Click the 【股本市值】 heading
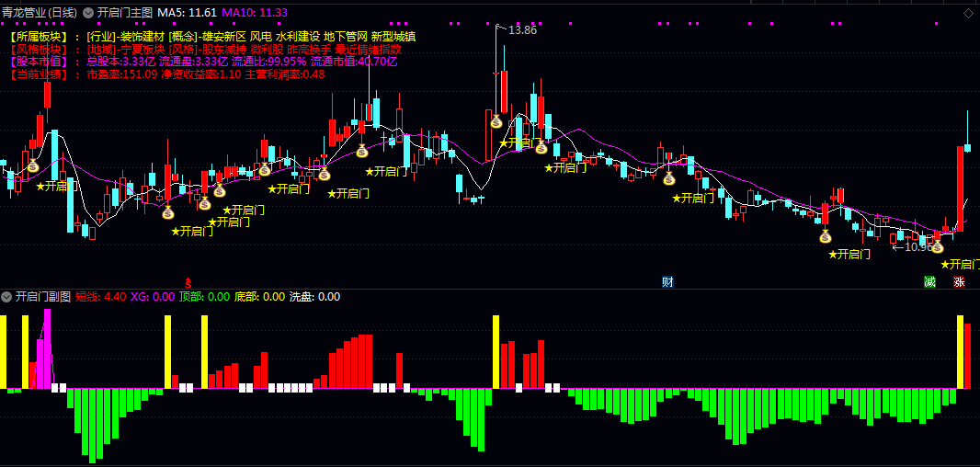This screenshot has height=467, width=980. (x=39, y=62)
